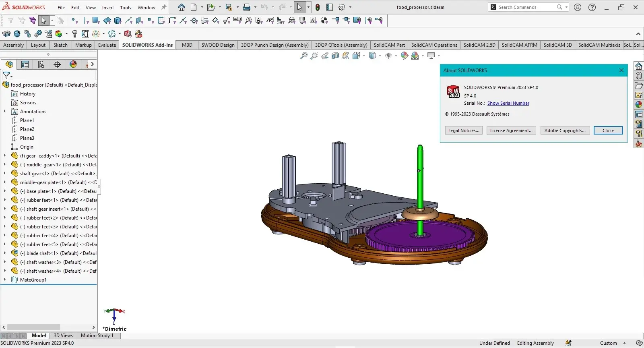Collapse the CommandManager ribbon chevron
This screenshot has height=348, width=644.
pyautogui.click(x=638, y=34)
